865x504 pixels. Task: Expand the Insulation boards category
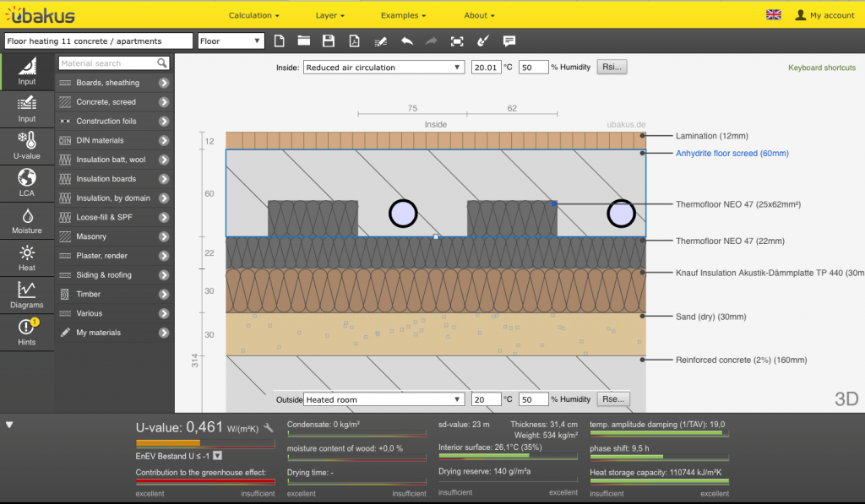tap(163, 179)
